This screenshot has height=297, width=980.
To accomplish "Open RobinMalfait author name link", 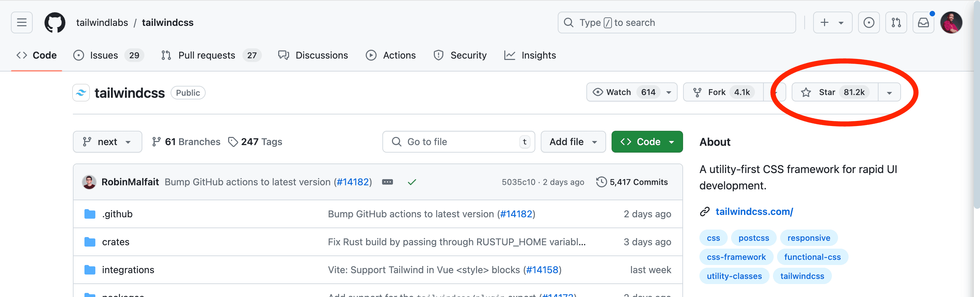I will click(x=130, y=182).
